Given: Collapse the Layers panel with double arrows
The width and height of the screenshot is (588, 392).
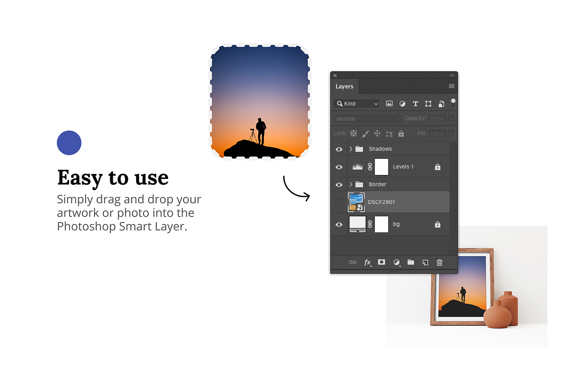Looking at the screenshot, I should (452, 75).
